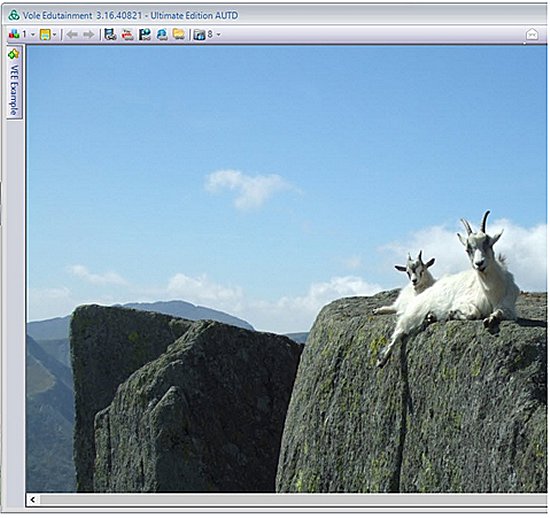550x518 pixels.
Task: Expand the dropdown arrow next to 8
Action: (219, 35)
